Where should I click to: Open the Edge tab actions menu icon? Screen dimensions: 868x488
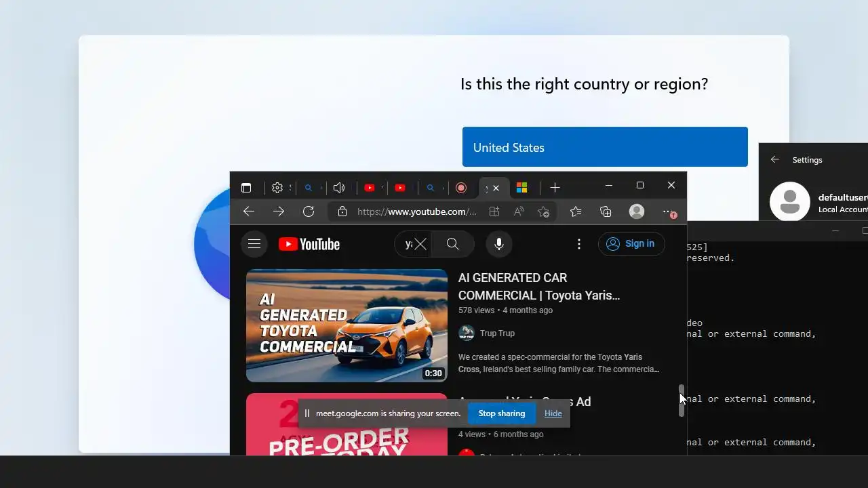(246, 188)
